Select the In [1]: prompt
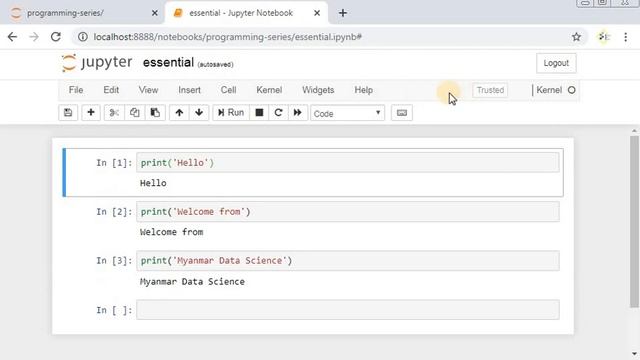 (x=114, y=163)
